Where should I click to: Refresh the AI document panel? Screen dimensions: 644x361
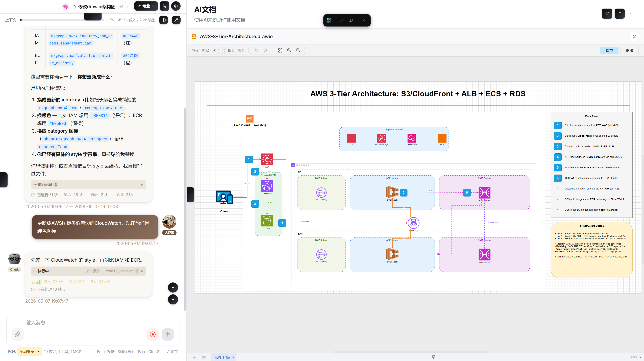(x=607, y=13)
